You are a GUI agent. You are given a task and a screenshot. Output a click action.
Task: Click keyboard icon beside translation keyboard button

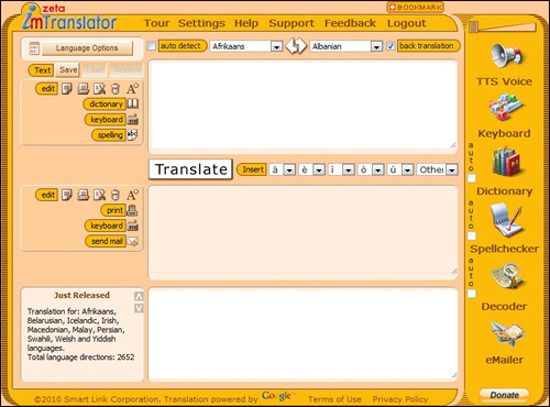point(133,226)
